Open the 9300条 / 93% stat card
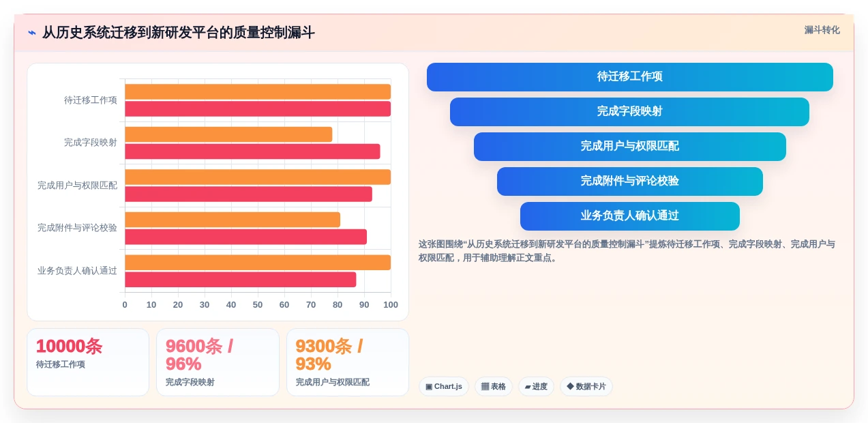This screenshot has width=868, height=423. tap(348, 362)
